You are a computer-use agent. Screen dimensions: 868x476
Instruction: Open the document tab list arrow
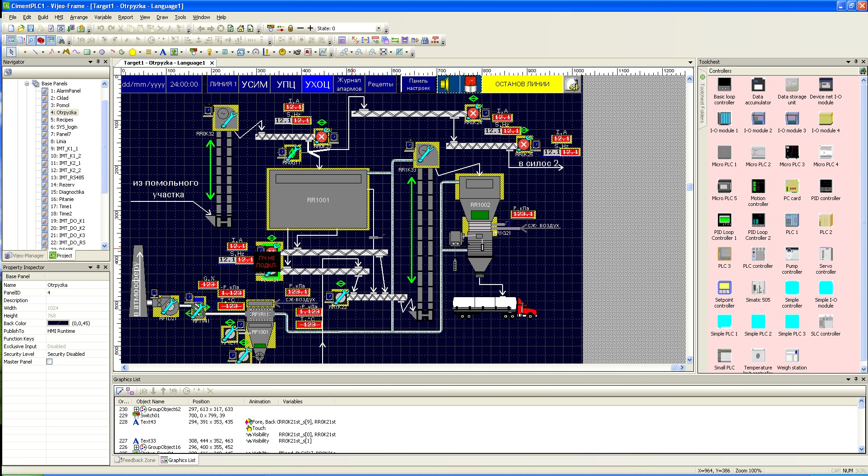(x=690, y=63)
